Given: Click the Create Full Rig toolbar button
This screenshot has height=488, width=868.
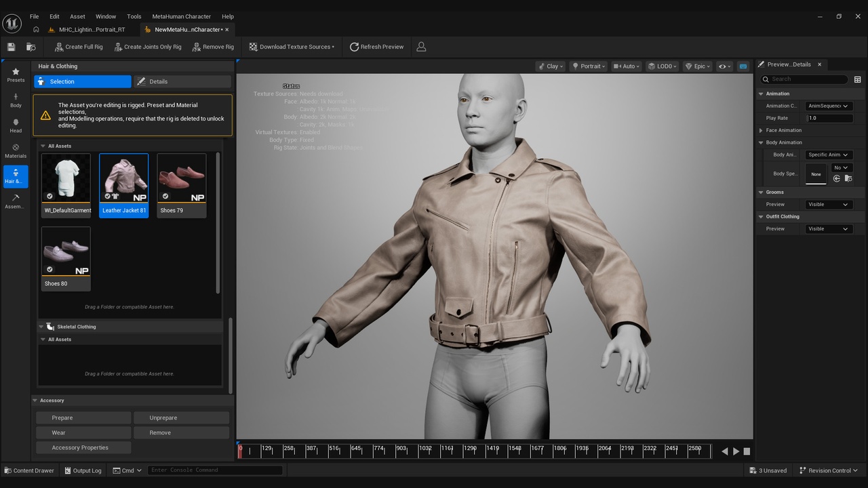Looking at the screenshot, I should pos(78,47).
